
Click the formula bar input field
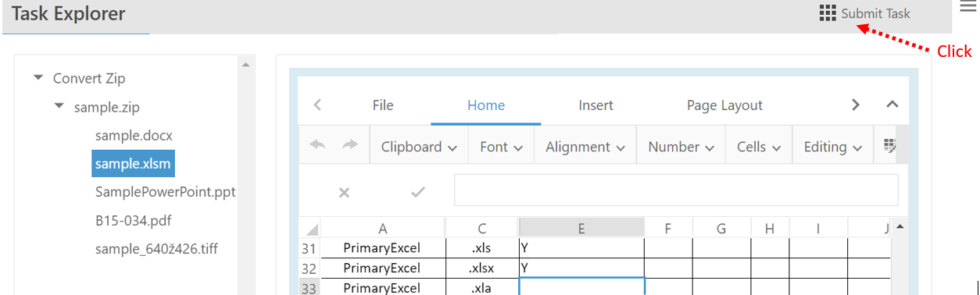pos(676,190)
